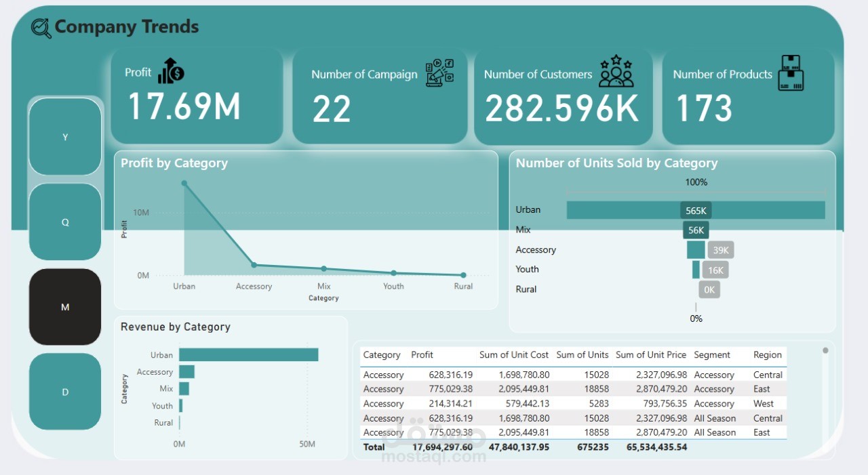
Task: Click the Rural label in funnel chart
Action: [526, 289]
